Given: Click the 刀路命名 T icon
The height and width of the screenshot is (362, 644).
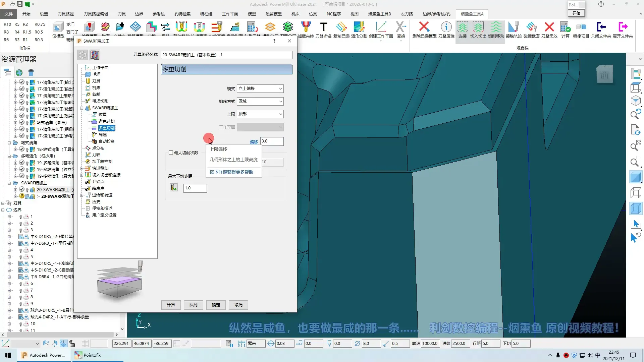Looking at the screenshot, I should pyautogui.click(x=323, y=27).
